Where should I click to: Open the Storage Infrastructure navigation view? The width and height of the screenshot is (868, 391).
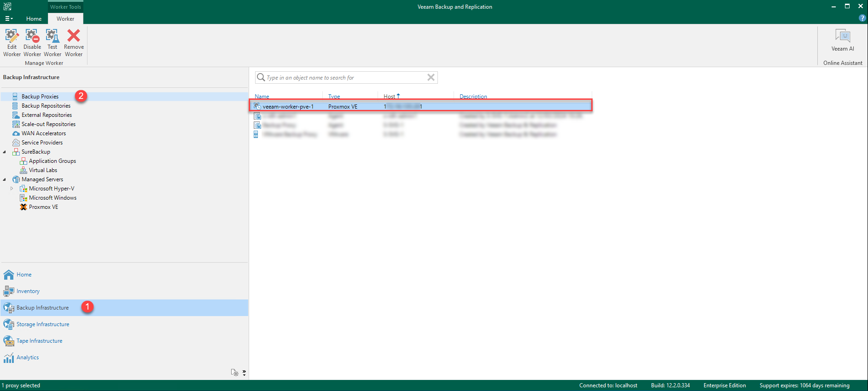tap(43, 324)
